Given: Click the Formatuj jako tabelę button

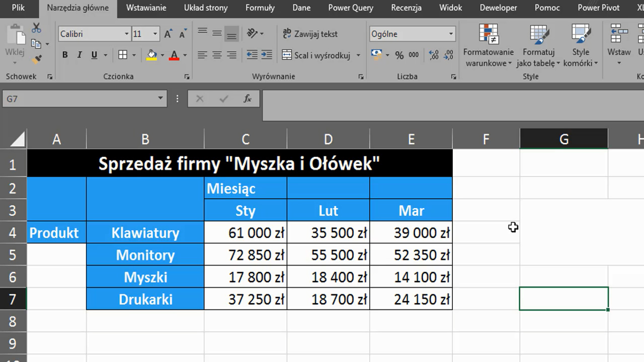Looking at the screenshot, I should point(538,46).
